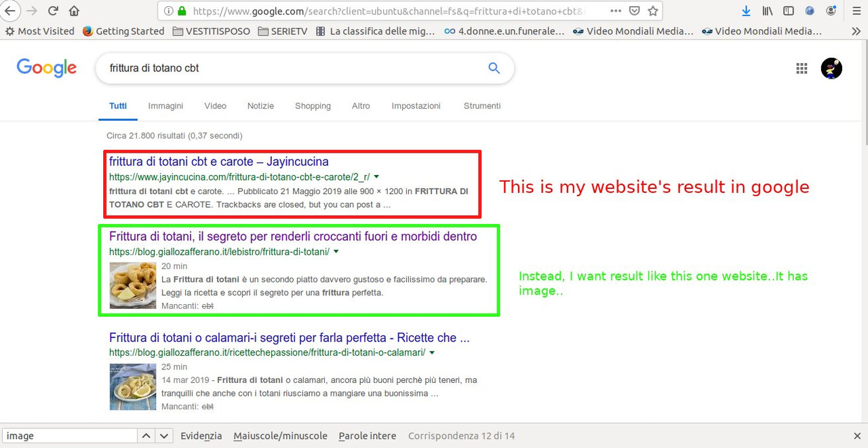This screenshot has width=868, height=448.
Task: Open VESTITISPOSO bookmark folder
Action: pos(212,31)
